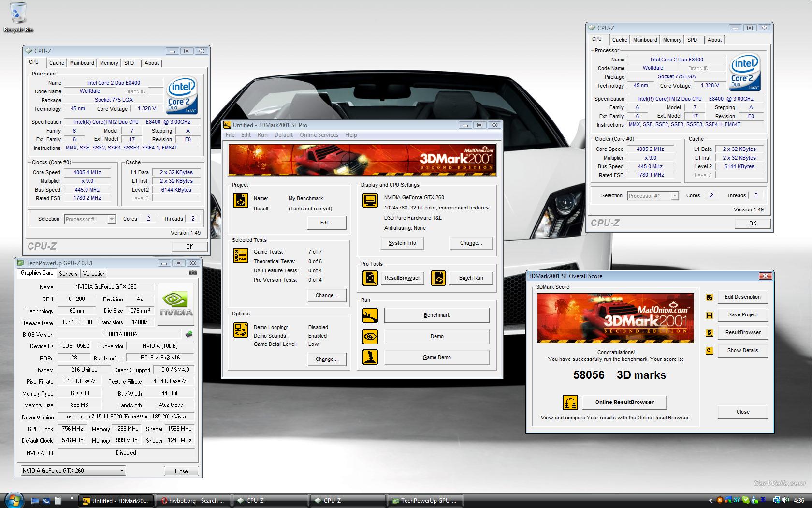Open the Run menu in 3DMark2001
This screenshot has width=812, height=508.
coord(262,135)
